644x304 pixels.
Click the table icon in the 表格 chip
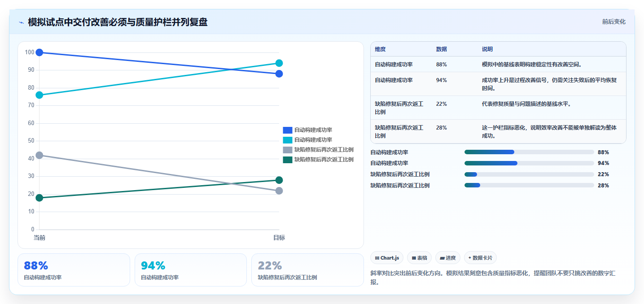click(414, 258)
